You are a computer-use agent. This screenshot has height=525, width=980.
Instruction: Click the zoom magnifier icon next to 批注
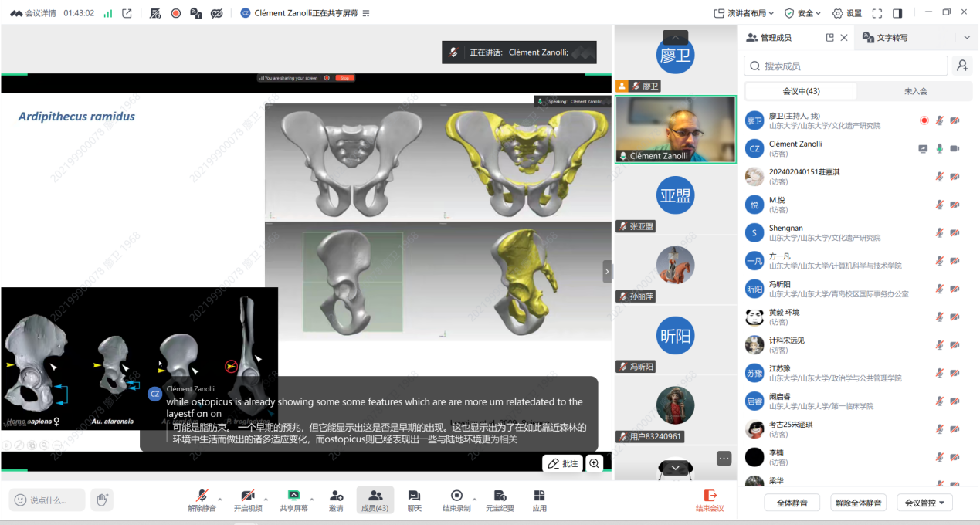point(595,463)
